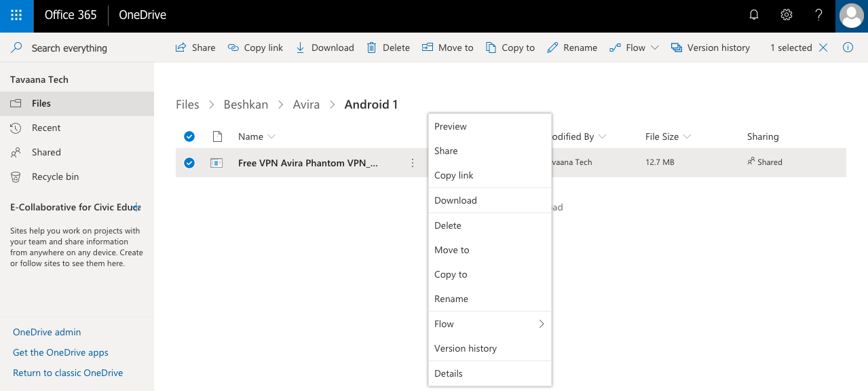Click the Sharing column header

[763, 136]
